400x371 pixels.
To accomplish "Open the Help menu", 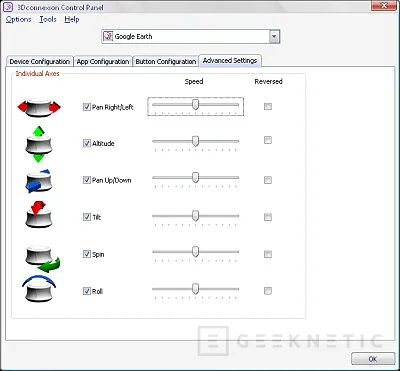I will tap(72, 19).
